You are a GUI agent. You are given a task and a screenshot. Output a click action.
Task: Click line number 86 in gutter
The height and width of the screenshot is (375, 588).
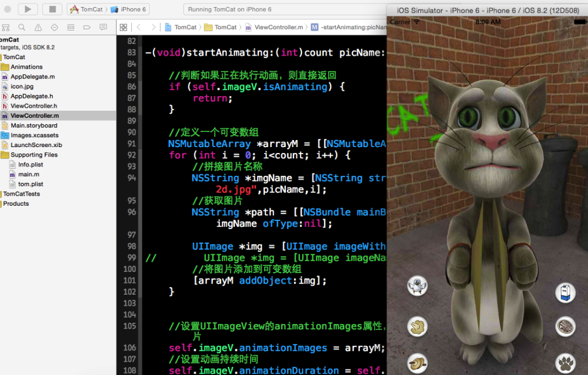pos(131,87)
